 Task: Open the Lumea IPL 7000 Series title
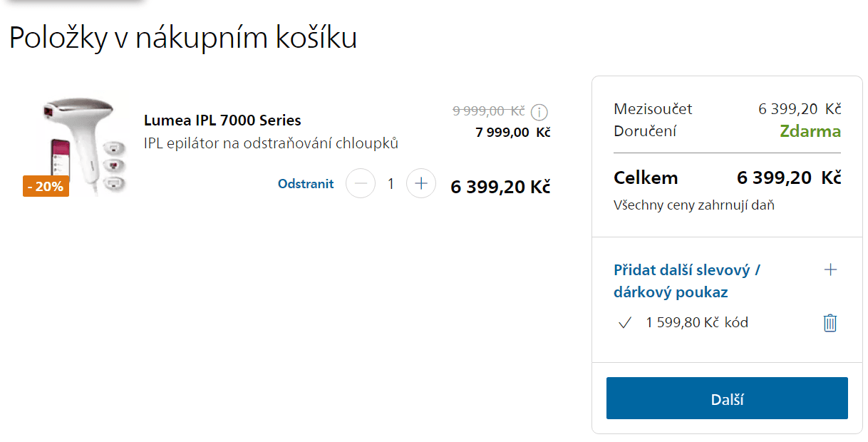coord(222,120)
